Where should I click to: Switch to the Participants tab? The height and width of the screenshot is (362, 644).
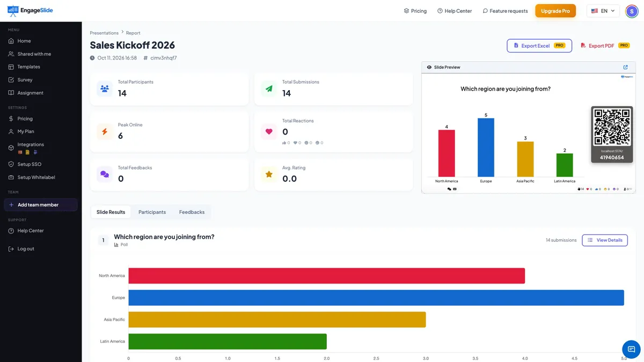click(x=152, y=212)
